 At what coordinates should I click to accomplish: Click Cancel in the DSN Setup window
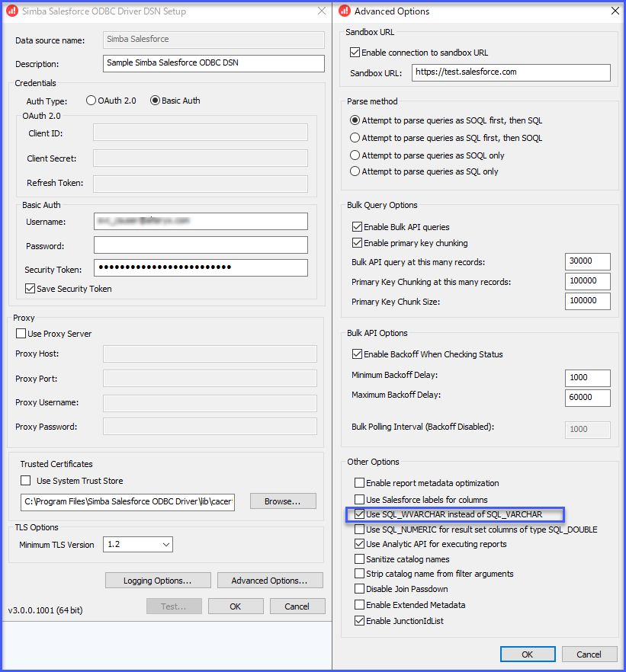point(297,606)
